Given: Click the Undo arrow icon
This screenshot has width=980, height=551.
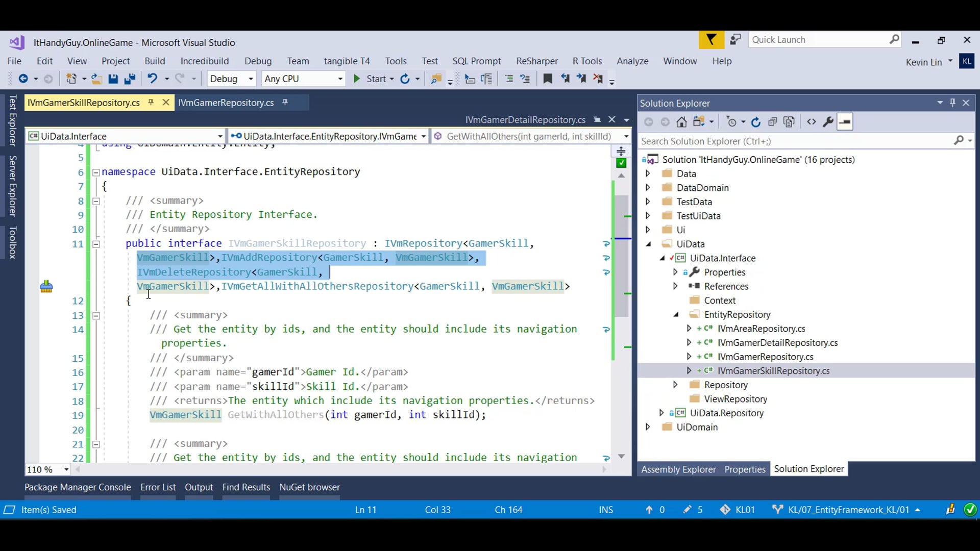Looking at the screenshot, I should 152,79.
